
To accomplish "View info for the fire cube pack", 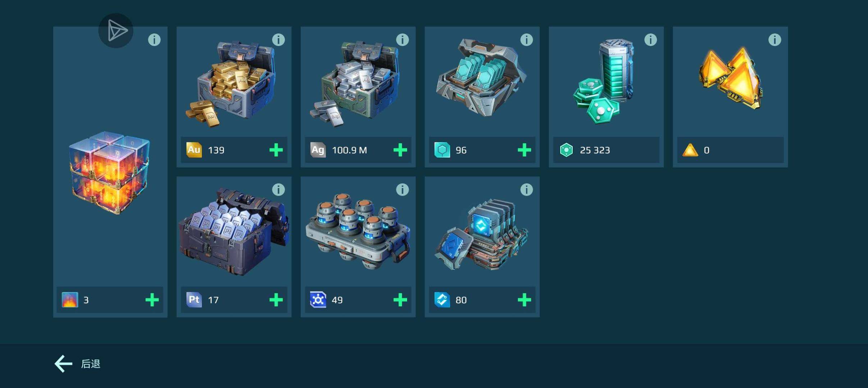I will (154, 40).
